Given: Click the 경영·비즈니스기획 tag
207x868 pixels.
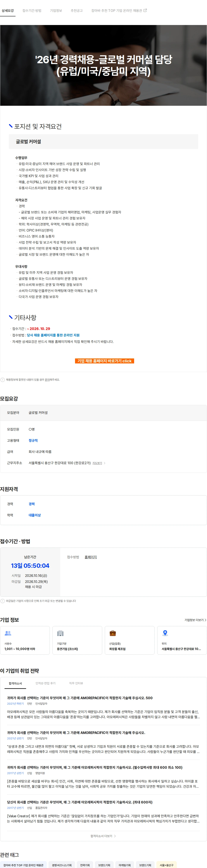Looking at the screenshot, I should click(62, 865).
